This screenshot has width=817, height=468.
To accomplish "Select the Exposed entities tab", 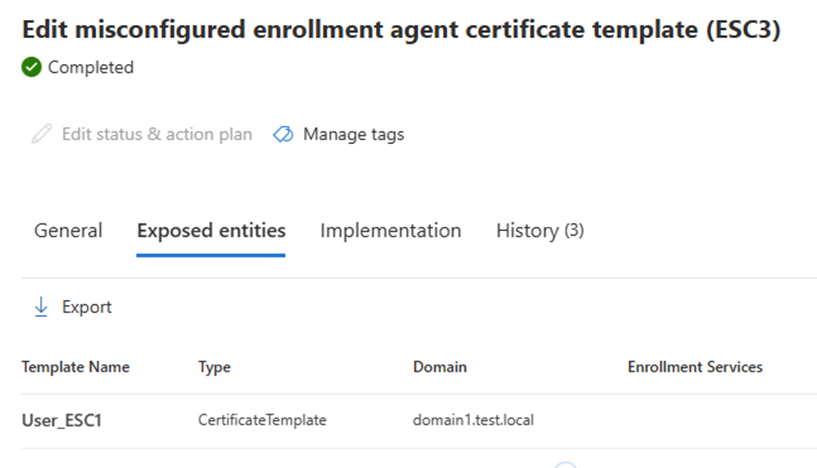I will (211, 231).
